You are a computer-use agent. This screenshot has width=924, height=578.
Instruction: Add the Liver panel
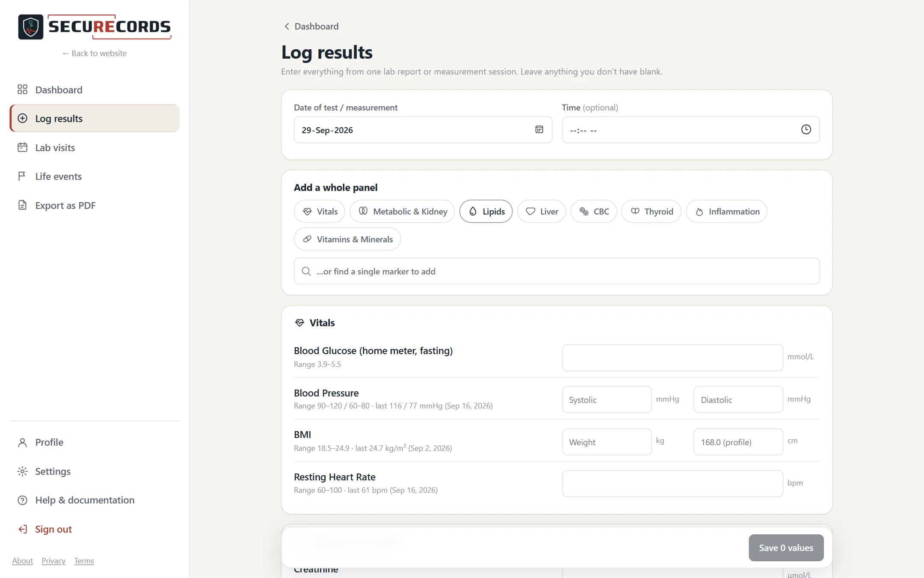542,211
